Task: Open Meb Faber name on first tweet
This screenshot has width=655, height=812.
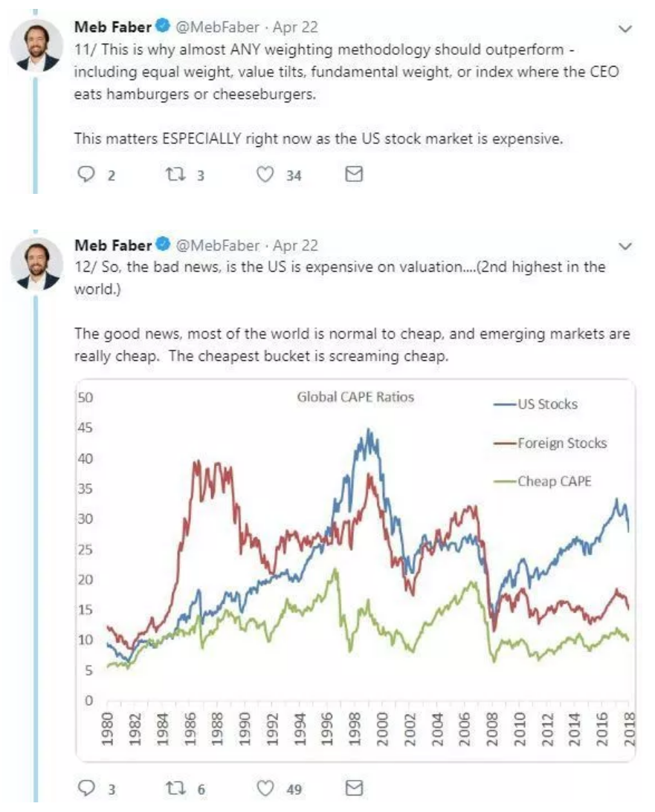Action: tap(113, 27)
